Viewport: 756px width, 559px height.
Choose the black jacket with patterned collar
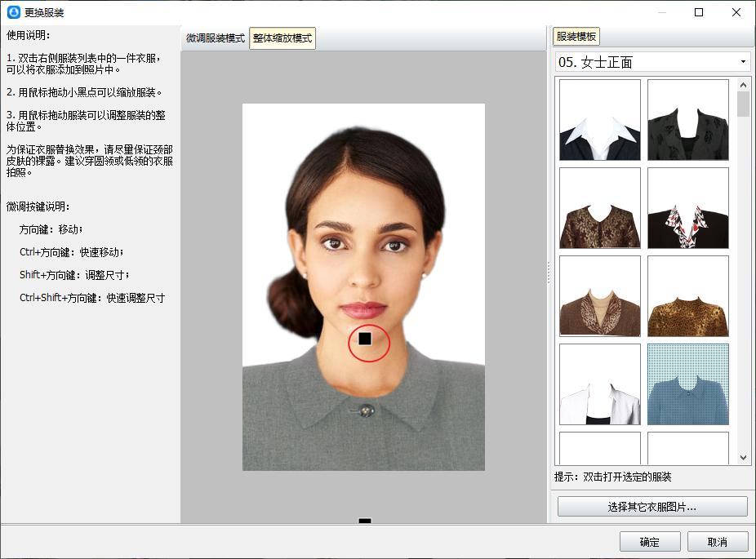pyautogui.click(x=687, y=208)
